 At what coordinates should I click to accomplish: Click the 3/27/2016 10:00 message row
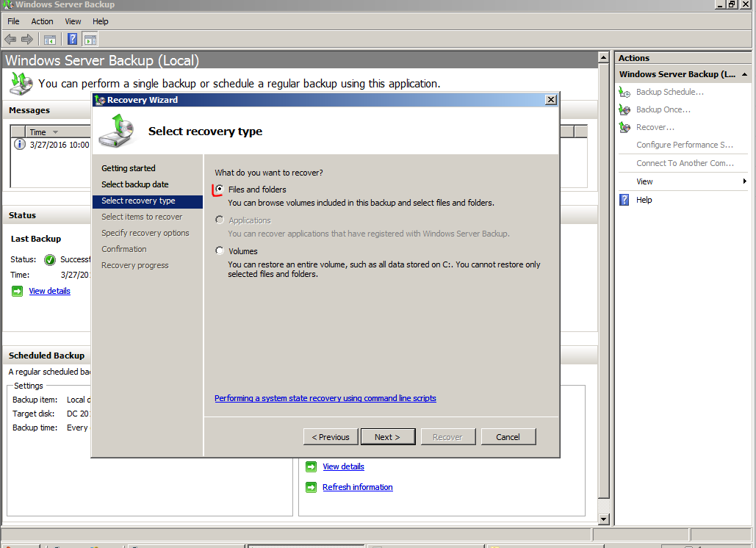click(51, 145)
